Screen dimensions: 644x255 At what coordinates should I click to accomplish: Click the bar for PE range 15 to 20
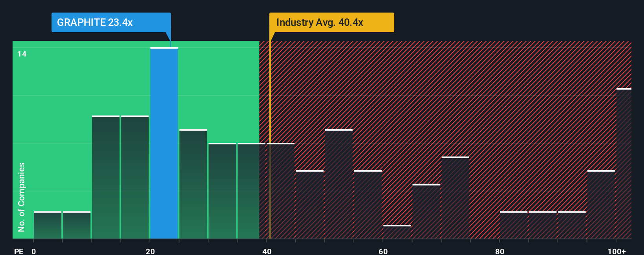(135, 177)
